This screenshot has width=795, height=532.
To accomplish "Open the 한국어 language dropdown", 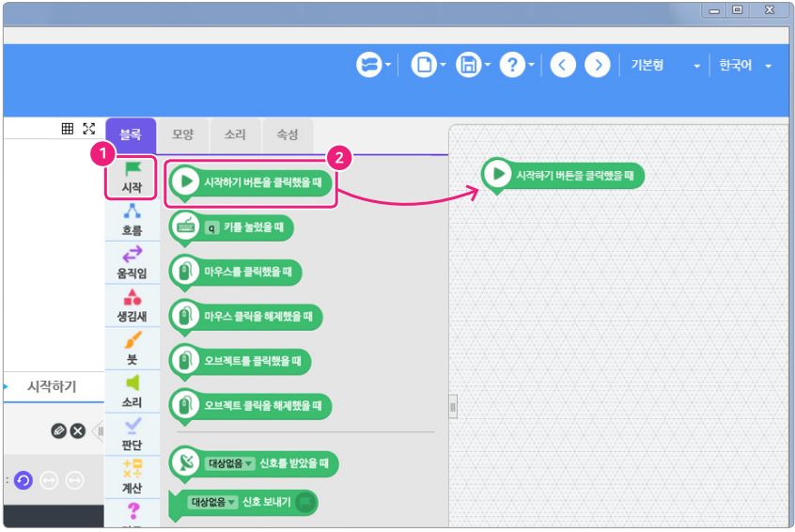I will (x=744, y=66).
